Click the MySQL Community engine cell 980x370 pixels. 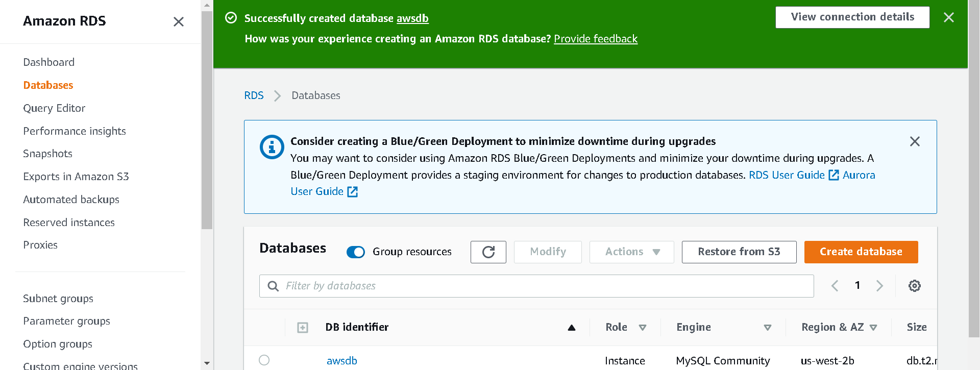click(723, 361)
